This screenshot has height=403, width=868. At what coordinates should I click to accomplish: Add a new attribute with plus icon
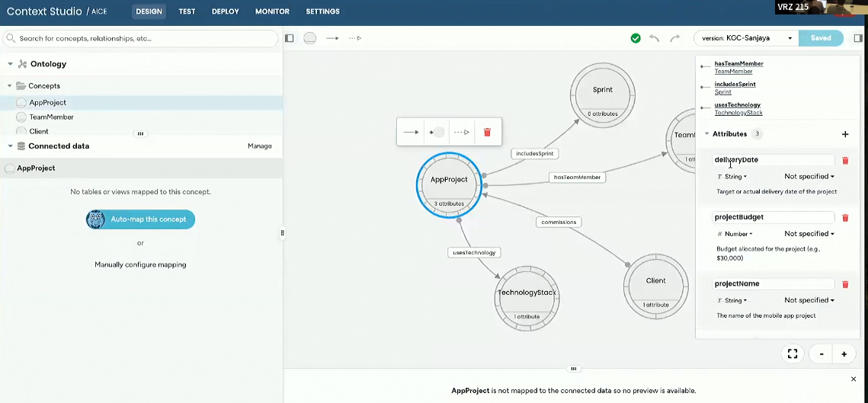click(x=845, y=134)
